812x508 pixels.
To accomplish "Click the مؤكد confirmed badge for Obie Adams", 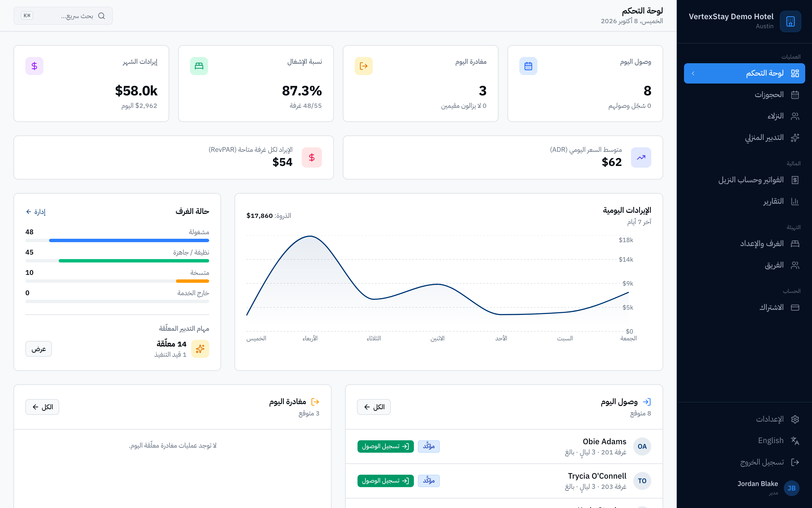I will [x=429, y=446].
